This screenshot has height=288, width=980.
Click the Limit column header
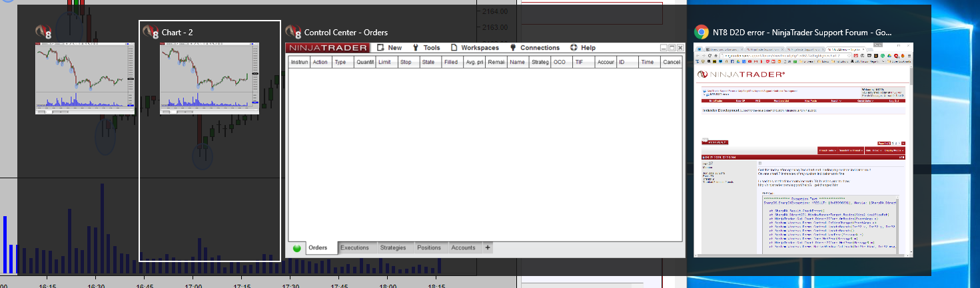coord(387,62)
